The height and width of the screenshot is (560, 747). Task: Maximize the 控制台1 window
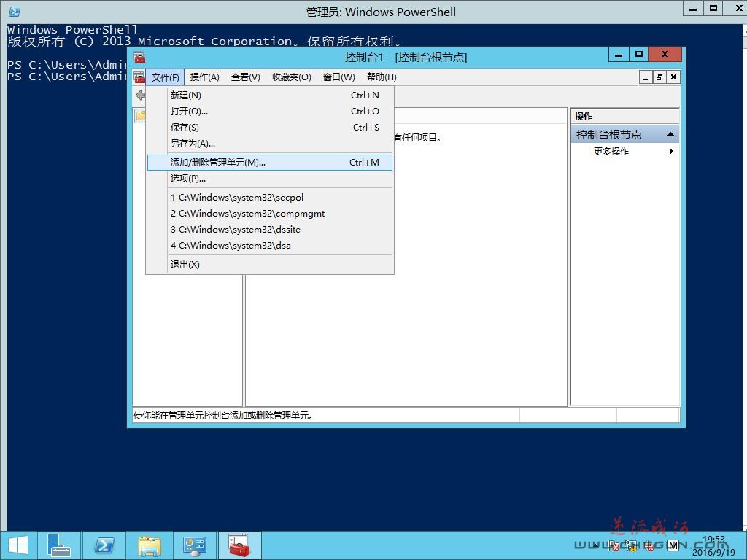tap(639, 54)
